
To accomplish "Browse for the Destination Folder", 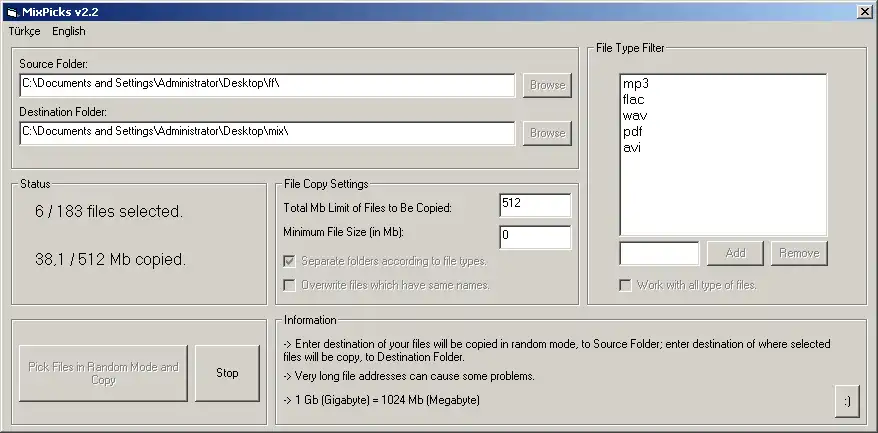I will 547,133.
